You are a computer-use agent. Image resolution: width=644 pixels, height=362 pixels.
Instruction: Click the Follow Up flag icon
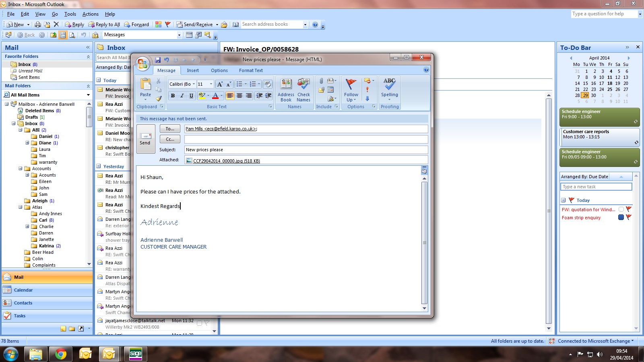[351, 89]
